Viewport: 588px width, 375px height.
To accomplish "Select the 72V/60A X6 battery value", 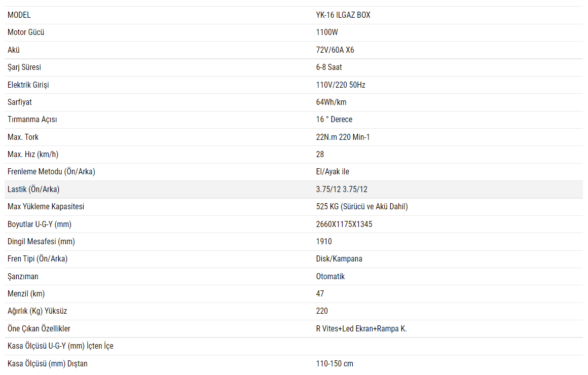I will tap(335, 50).
